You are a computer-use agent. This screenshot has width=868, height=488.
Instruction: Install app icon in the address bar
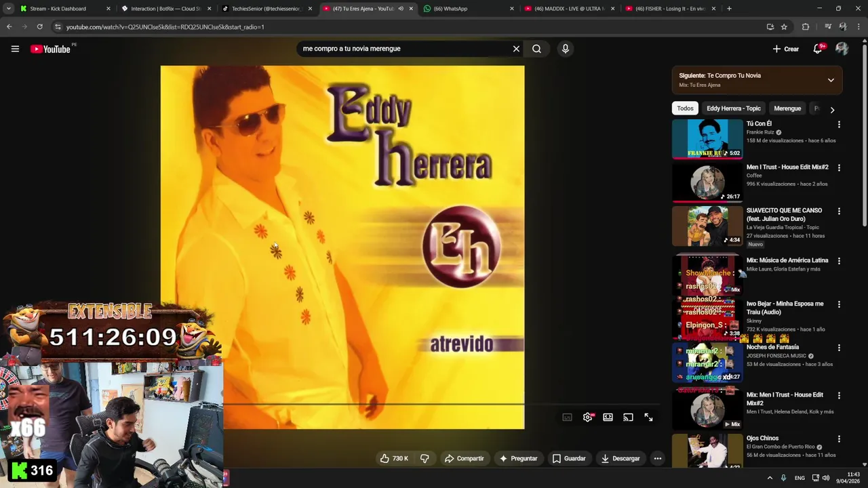coord(770,27)
